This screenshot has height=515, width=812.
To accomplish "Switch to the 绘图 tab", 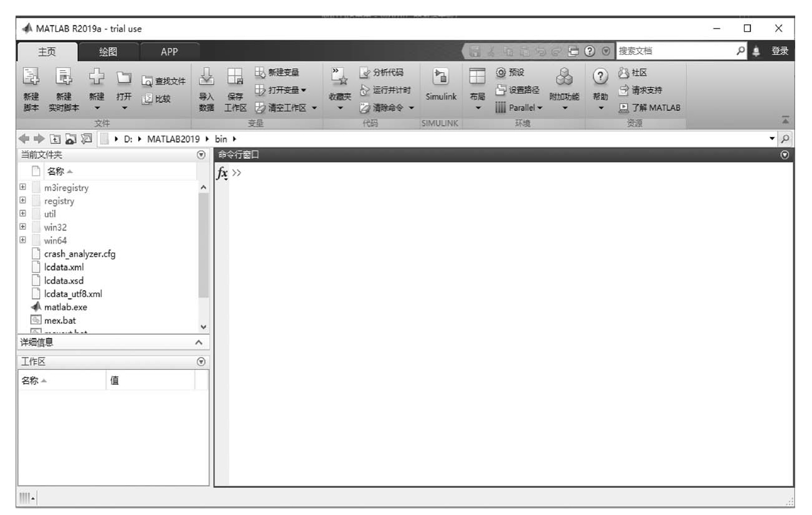I will pos(108,52).
